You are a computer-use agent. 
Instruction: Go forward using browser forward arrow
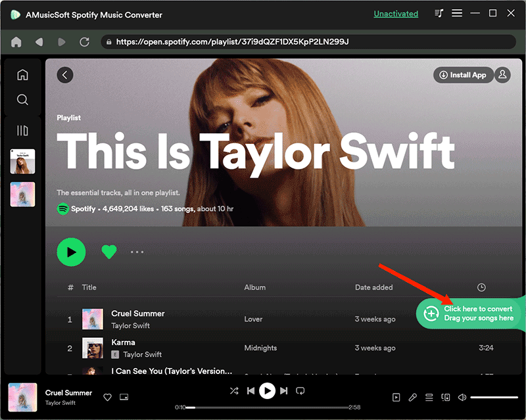click(x=61, y=42)
